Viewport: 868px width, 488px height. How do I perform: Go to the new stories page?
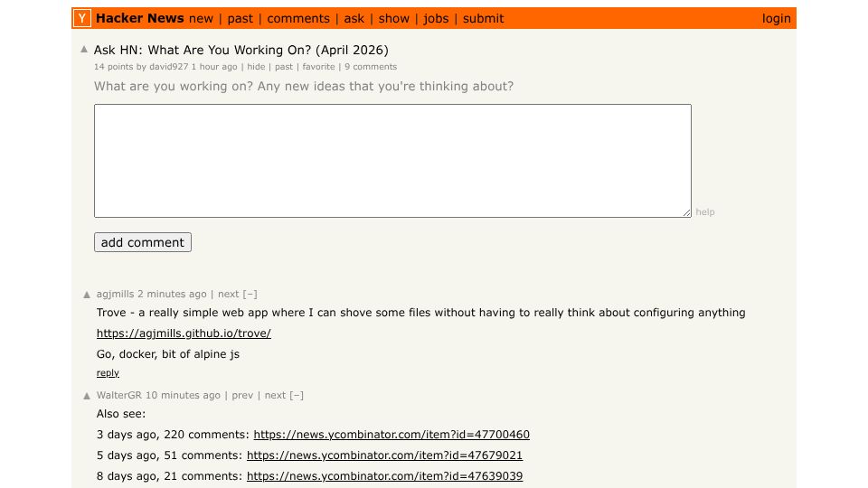point(201,19)
